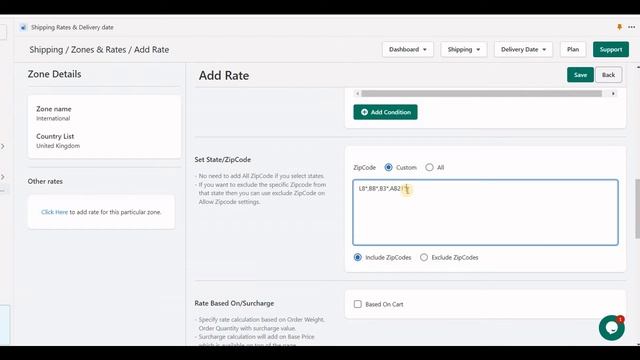
Task: Open the three-dots more menu
Action: [x=631, y=27]
